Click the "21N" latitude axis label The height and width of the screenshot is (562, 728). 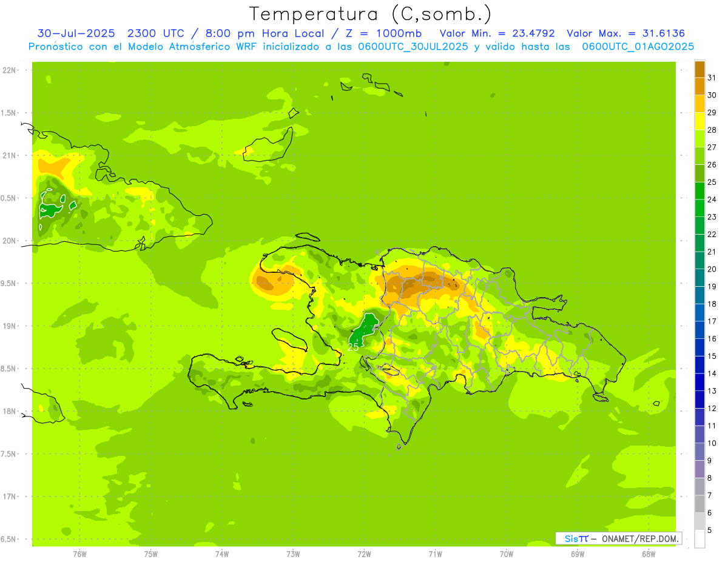[9, 155]
